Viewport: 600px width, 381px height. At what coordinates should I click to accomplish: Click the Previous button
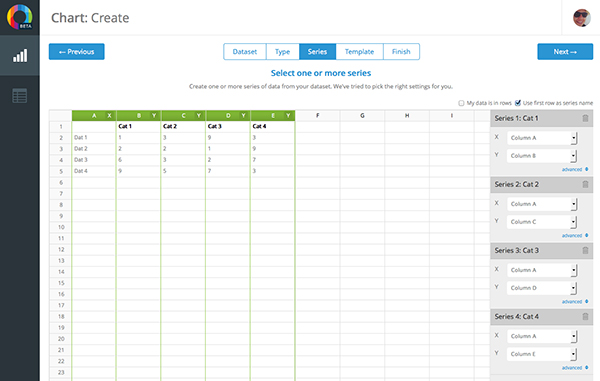(77, 52)
